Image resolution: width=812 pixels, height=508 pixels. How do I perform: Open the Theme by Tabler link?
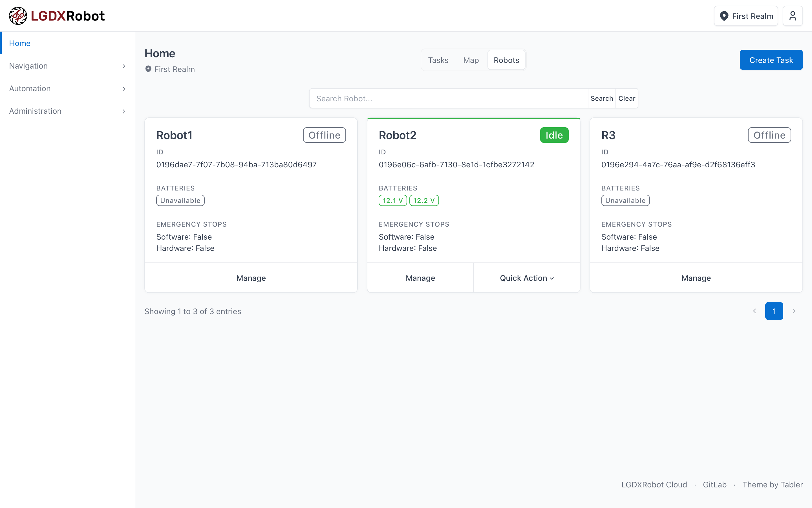pos(773,485)
